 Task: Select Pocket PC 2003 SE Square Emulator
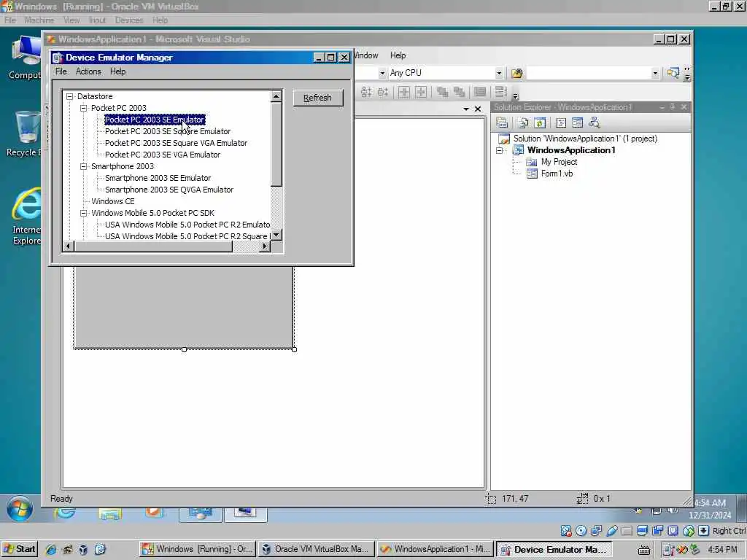pyautogui.click(x=168, y=131)
